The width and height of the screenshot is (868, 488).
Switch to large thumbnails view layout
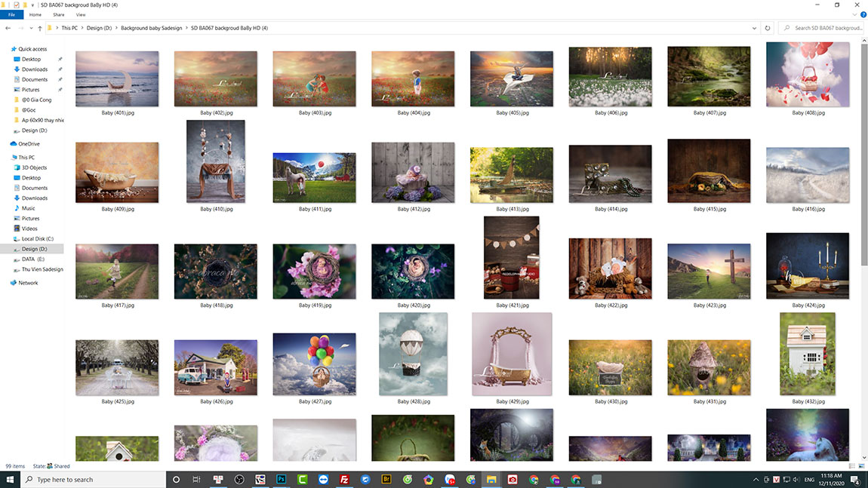click(x=861, y=466)
